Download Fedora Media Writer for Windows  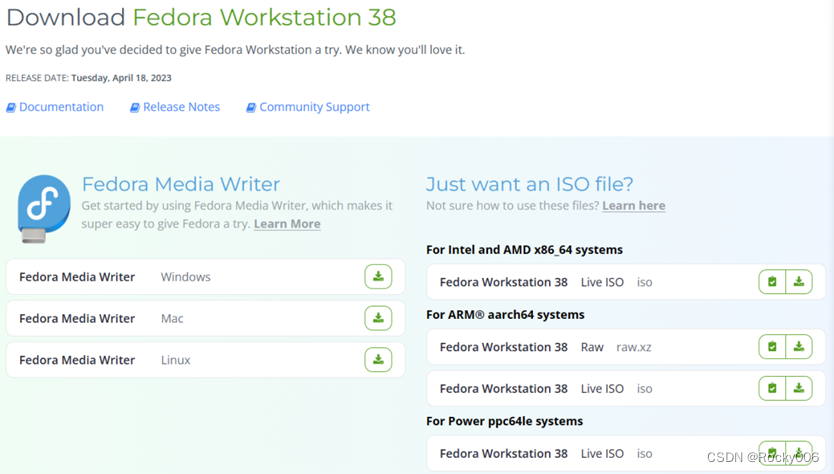point(378,277)
